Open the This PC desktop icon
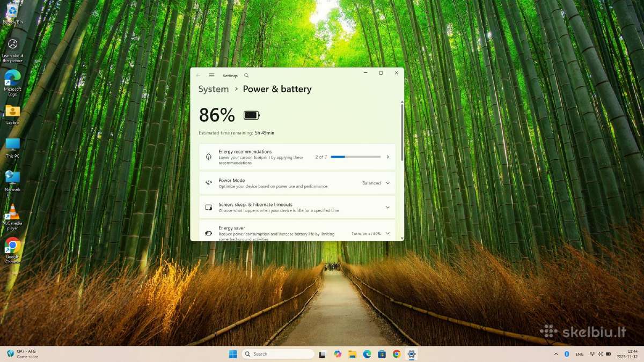The width and height of the screenshot is (644, 362). coord(12,148)
